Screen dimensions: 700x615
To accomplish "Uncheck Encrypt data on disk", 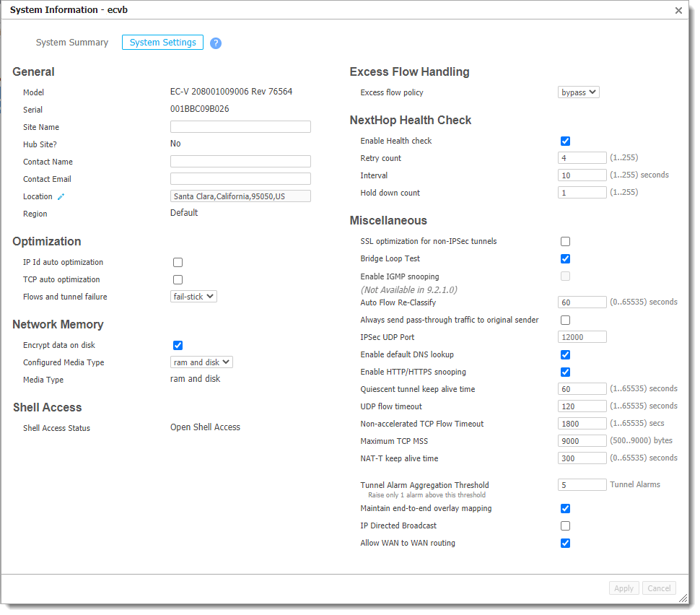I will click(x=178, y=345).
